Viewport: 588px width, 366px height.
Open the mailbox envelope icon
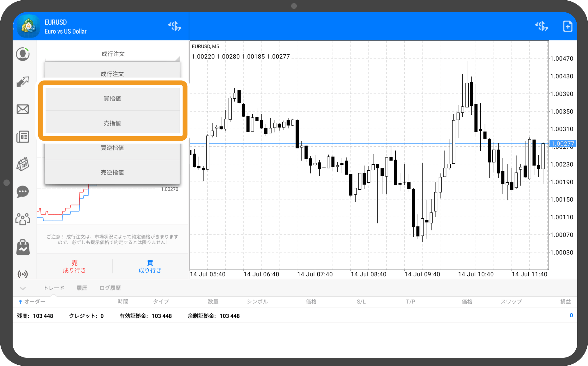(x=23, y=109)
